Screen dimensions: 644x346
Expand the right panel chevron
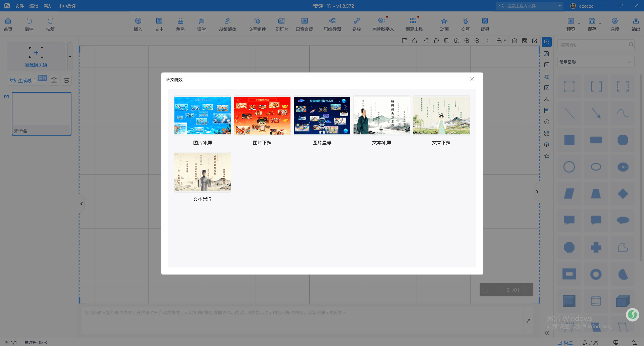pos(537,192)
